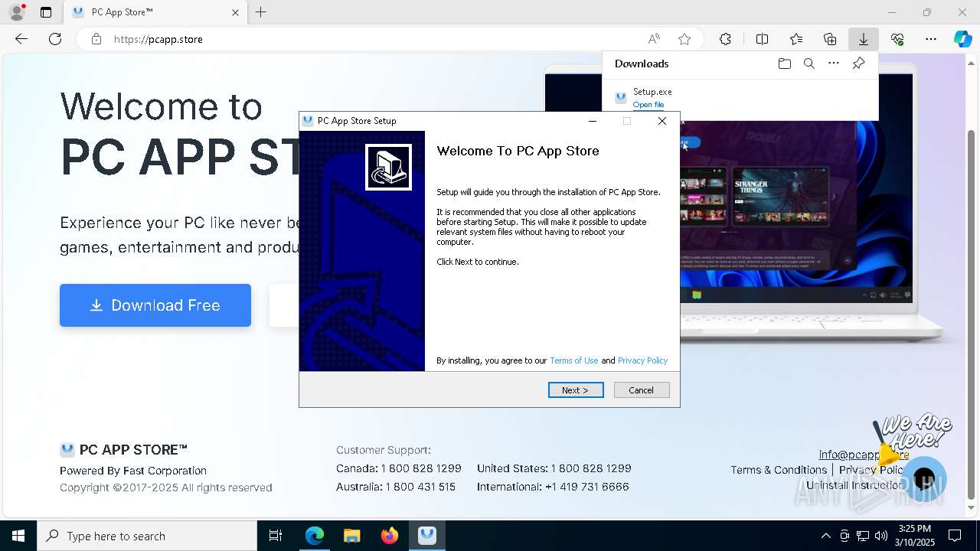Select PC App Store Setup taskbar button
Screen dimensions: 980x551
click(x=427, y=536)
